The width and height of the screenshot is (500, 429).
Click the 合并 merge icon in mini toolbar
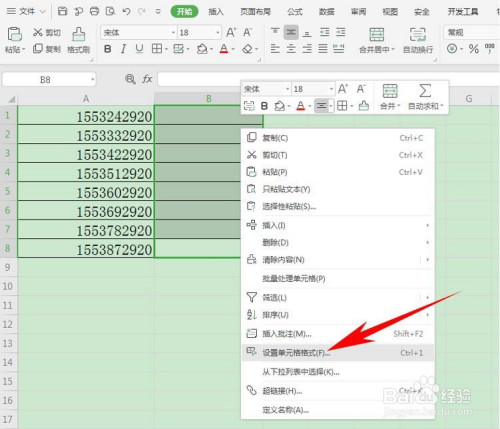pyautogui.click(x=390, y=91)
